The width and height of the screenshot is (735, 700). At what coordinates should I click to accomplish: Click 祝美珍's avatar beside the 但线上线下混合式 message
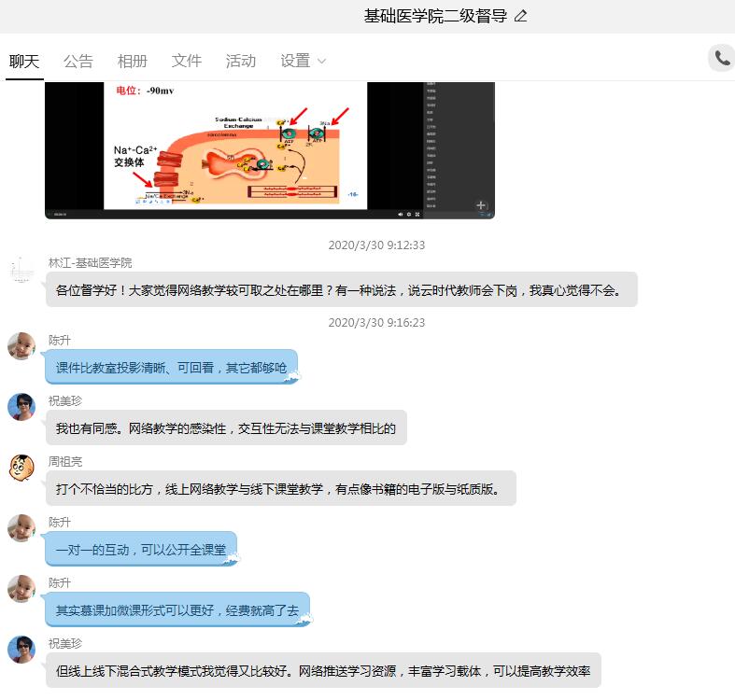click(21, 650)
